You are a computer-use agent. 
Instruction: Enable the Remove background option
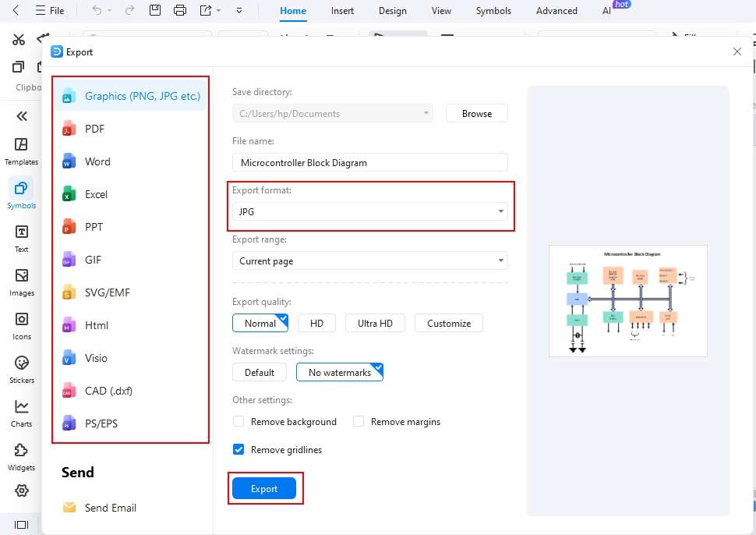pyautogui.click(x=238, y=421)
